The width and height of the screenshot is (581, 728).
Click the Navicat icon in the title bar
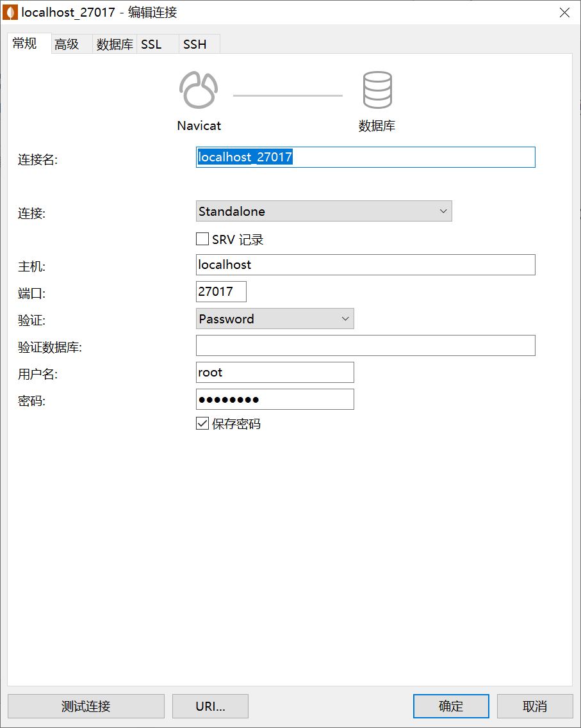click(x=10, y=12)
